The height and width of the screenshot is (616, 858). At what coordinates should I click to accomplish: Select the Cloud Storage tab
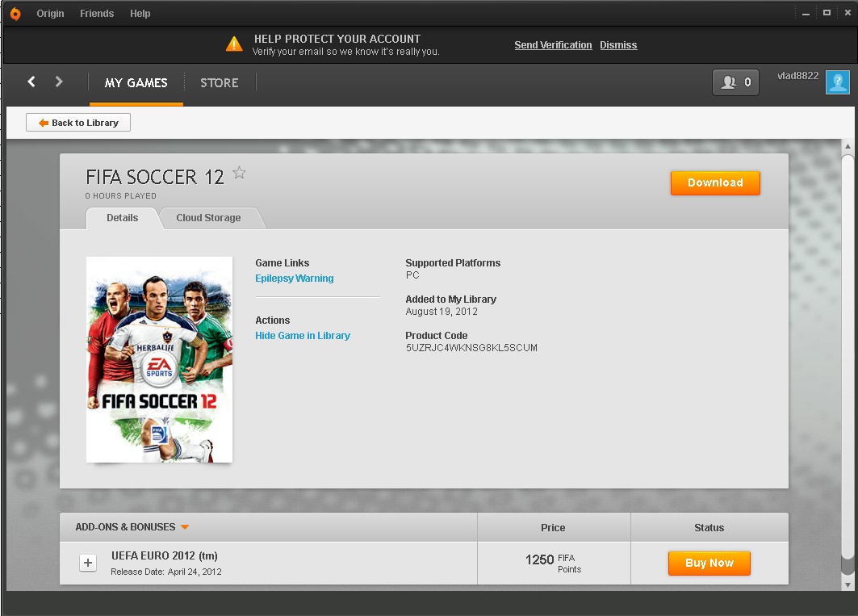208,218
